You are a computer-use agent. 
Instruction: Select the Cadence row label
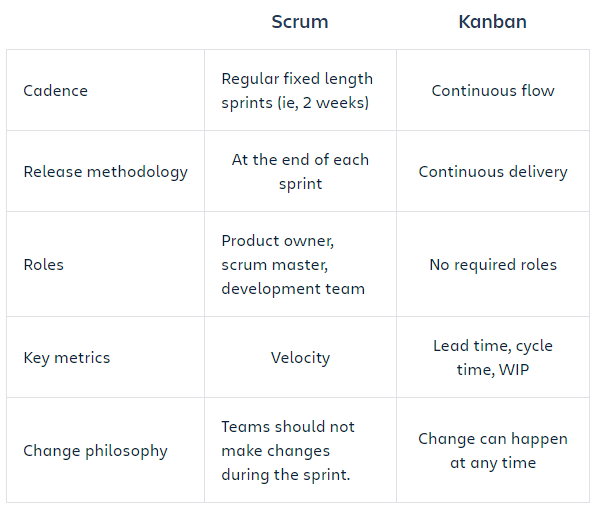click(x=55, y=91)
